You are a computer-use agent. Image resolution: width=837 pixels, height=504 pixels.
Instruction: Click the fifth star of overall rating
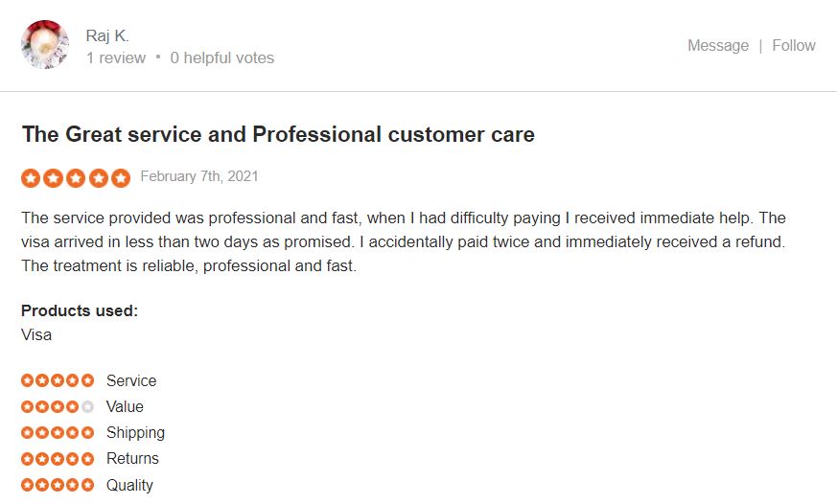click(x=121, y=178)
